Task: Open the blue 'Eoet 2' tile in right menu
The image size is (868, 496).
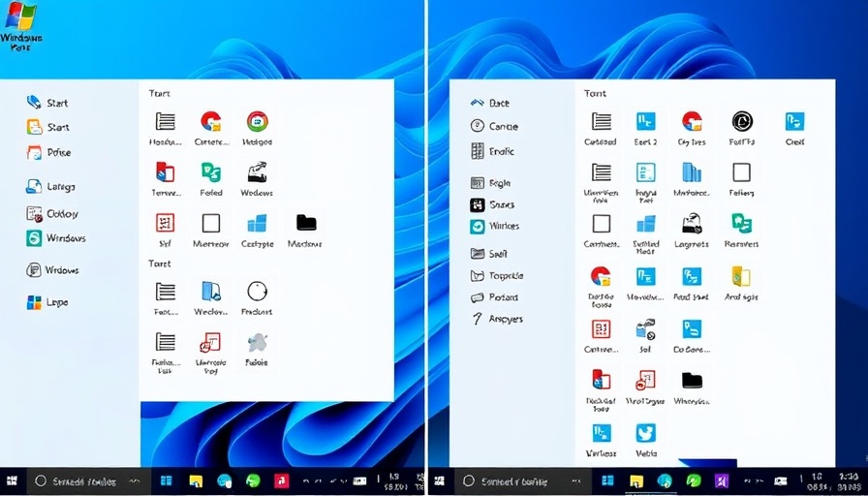Action: pyautogui.click(x=645, y=129)
